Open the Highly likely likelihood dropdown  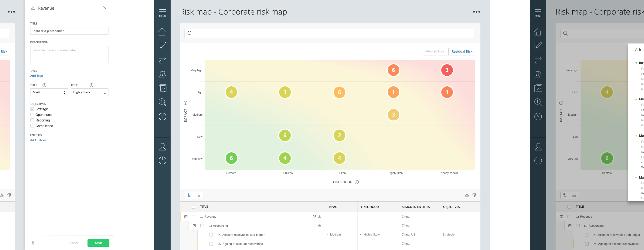89,92
